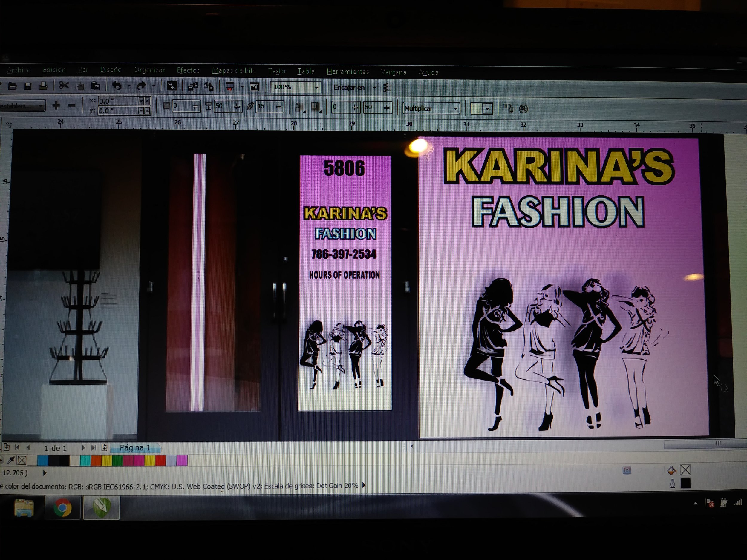747x560 pixels.
Task: Click the Copy icon
Action: coord(80,86)
